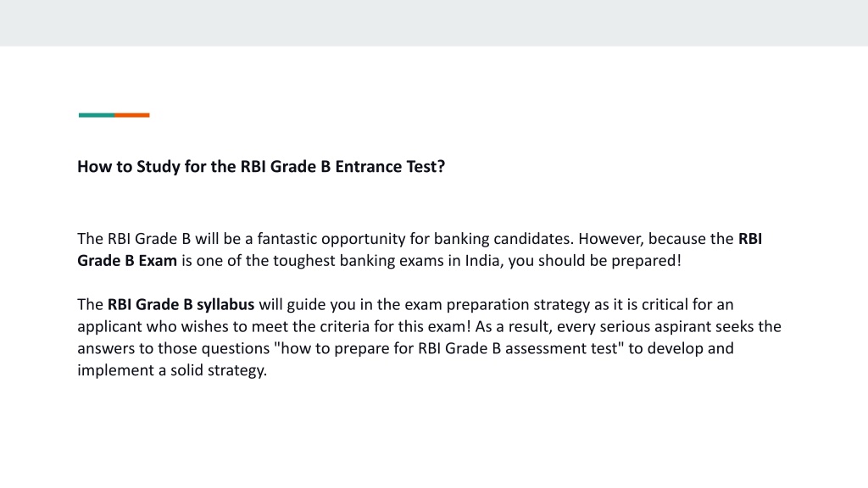Click 'Entrance Test?' in the heading
This screenshot has height=488, width=868.
click(390, 167)
